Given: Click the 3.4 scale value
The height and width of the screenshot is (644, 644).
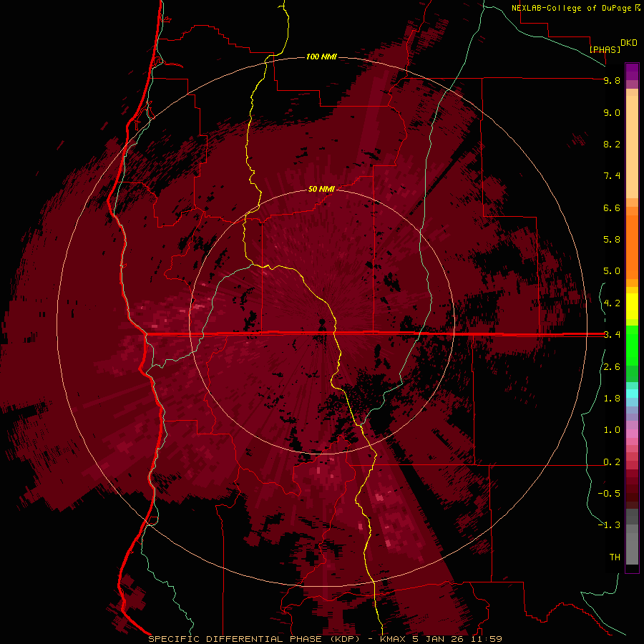Looking at the screenshot, I should tap(612, 335).
